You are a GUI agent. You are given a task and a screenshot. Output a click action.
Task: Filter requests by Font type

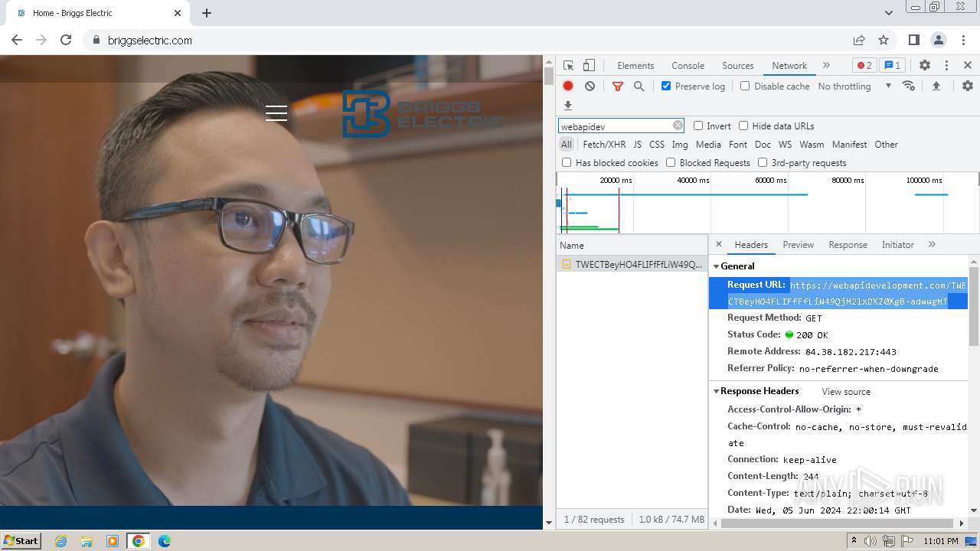click(738, 144)
